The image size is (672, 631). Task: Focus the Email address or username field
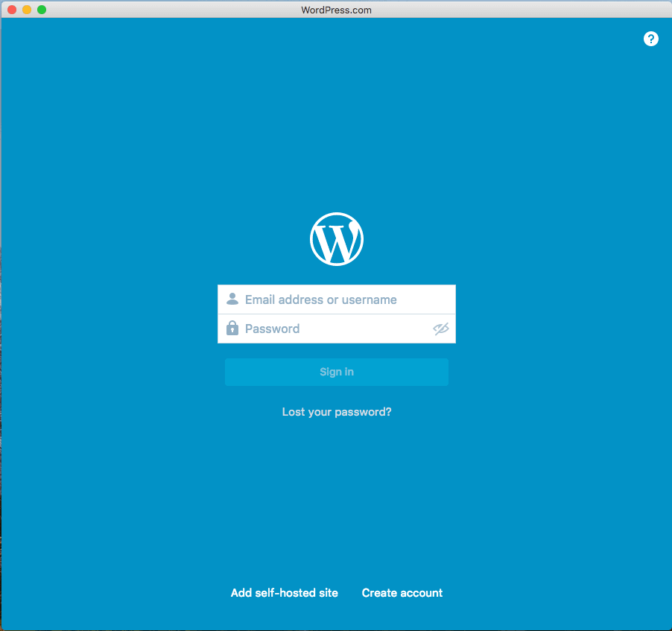(337, 299)
